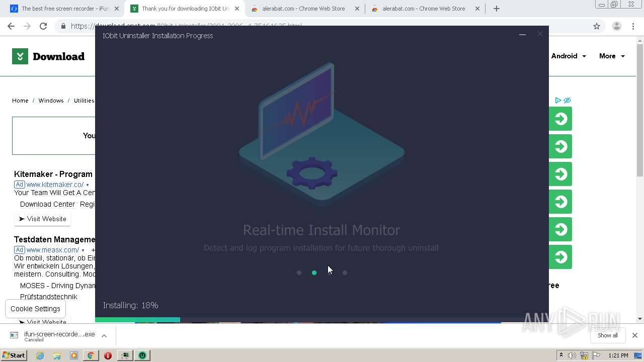Close the first alerabat.com tab
Image resolution: width=644 pixels, height=362 pixels.
[x=357, y=9]
